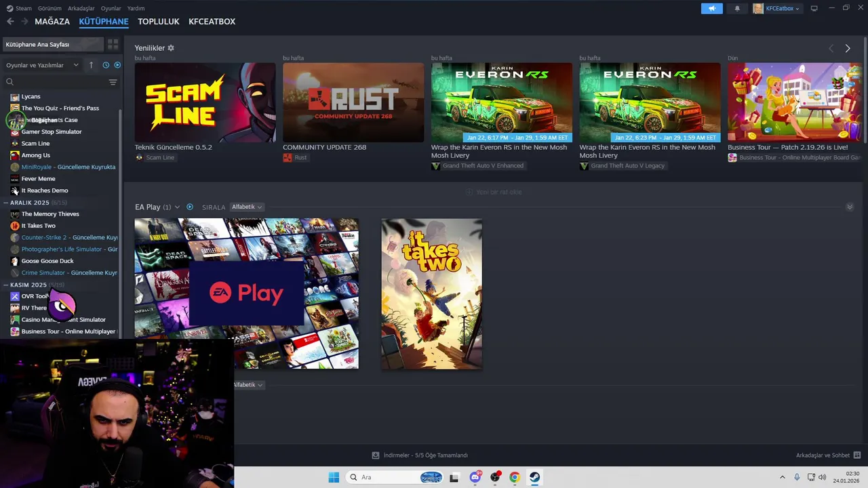Viewport: 868px width, 488px height.
Task: Click the taskbar Ara search box
Action: [x=395, y=477]
